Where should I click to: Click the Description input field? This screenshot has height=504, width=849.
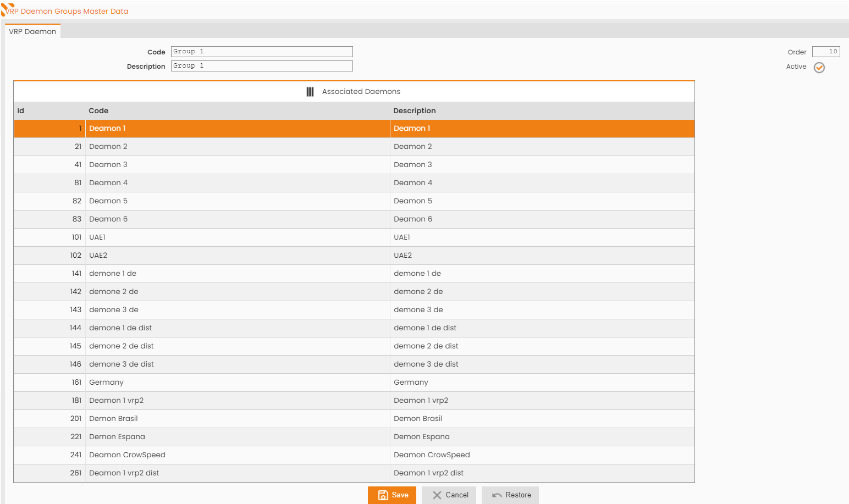pos(262,66)
